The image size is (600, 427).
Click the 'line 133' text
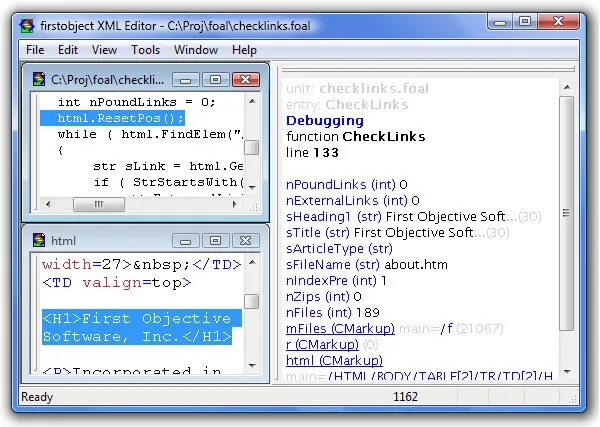point(312,153)
